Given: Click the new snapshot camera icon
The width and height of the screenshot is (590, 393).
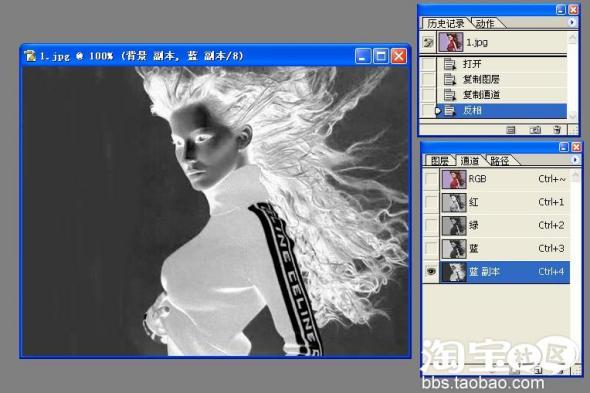Looking at the screenshot, I should coord(535,130).
